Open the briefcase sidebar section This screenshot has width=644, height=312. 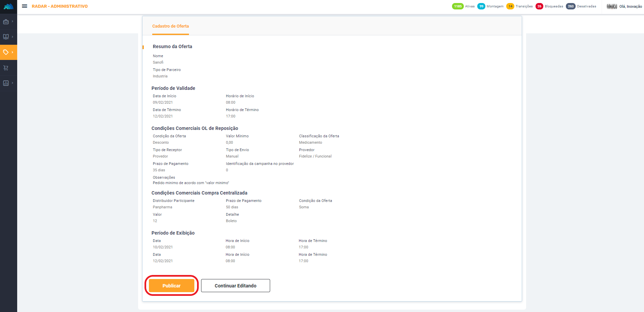(6, 22)
